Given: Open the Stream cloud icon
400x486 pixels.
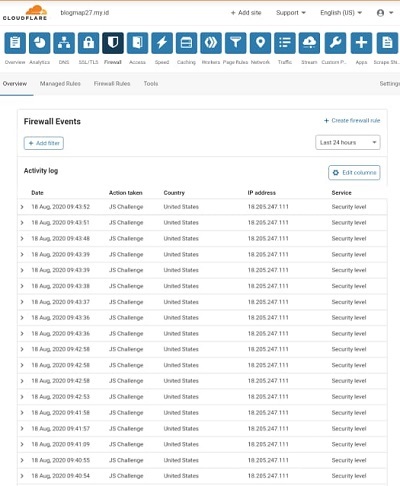Looking at the screenshot, I should 309,43.
